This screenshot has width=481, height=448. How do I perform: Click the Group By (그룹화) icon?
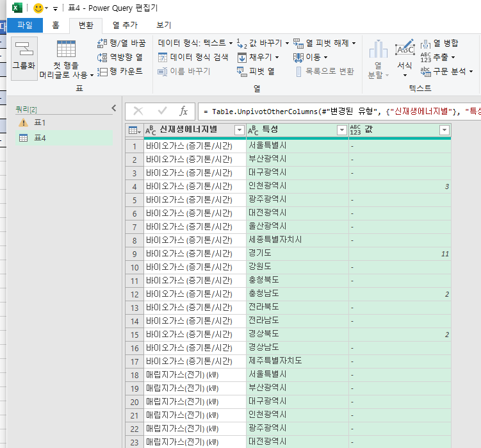24,49
